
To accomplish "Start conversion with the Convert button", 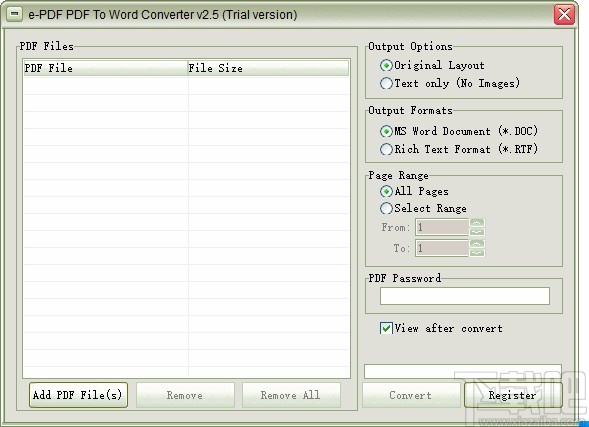I will point(411,395).
